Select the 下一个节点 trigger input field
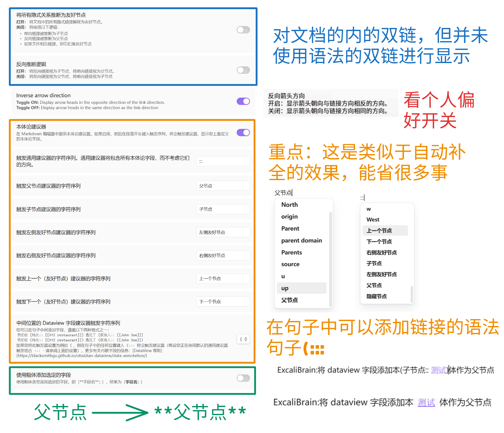 point(223,302)
